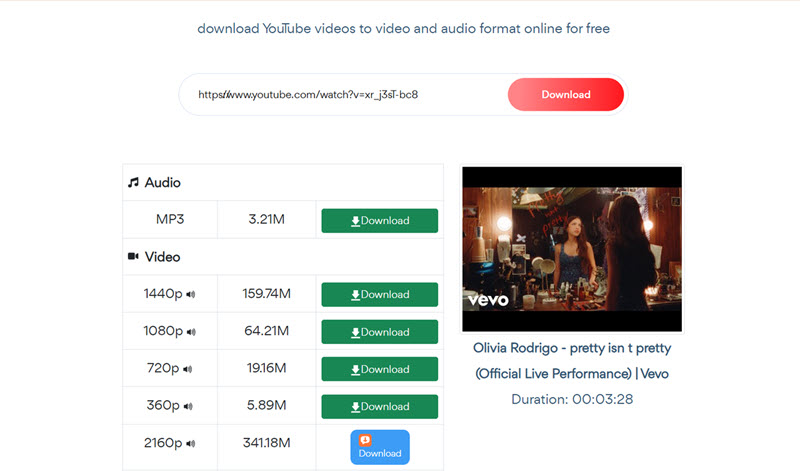Select the 159.74M file size cell
Image resolution: width=800 pixels, height=471 pixels.
click(x=266, y=293)
